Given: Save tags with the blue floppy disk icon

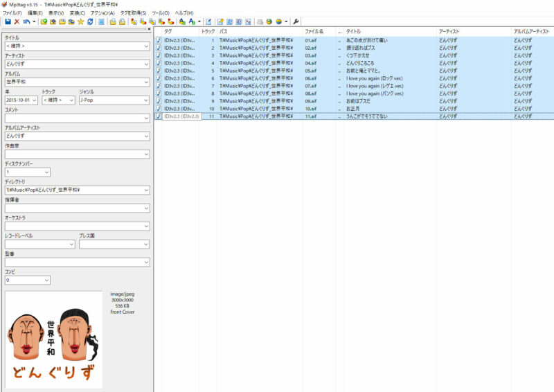Looking at the screenshot, I should point(8,21).
